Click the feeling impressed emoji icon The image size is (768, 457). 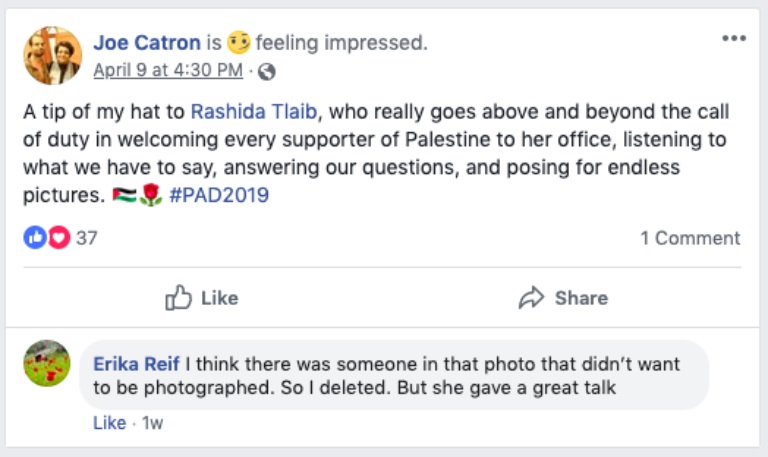(x=238, y=42)
